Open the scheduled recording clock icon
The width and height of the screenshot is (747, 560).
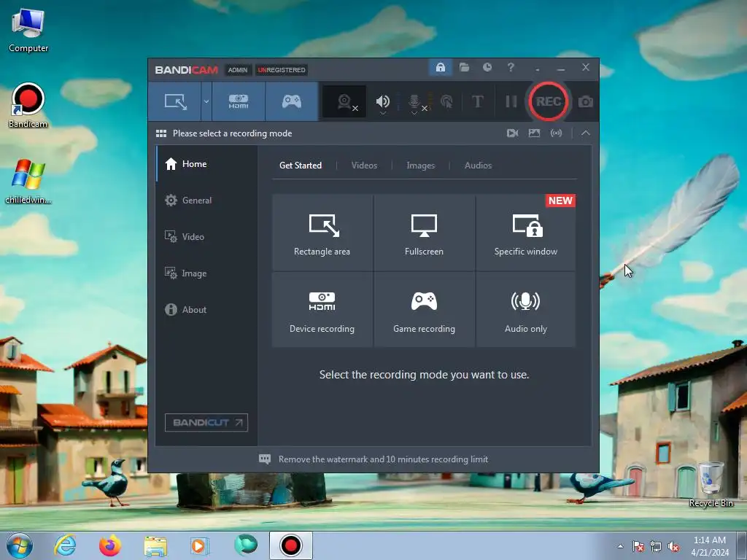point(487,67)
